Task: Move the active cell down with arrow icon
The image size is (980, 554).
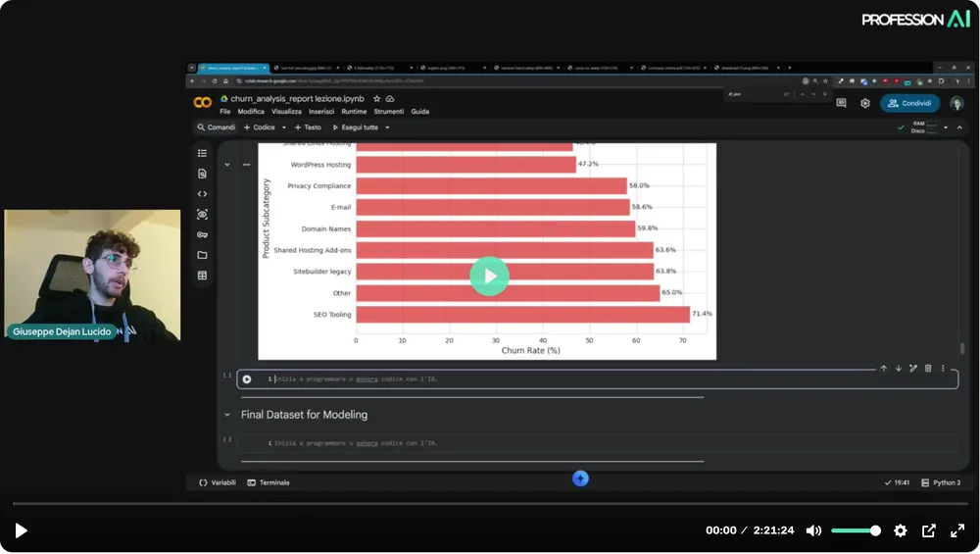Action: 898,369
